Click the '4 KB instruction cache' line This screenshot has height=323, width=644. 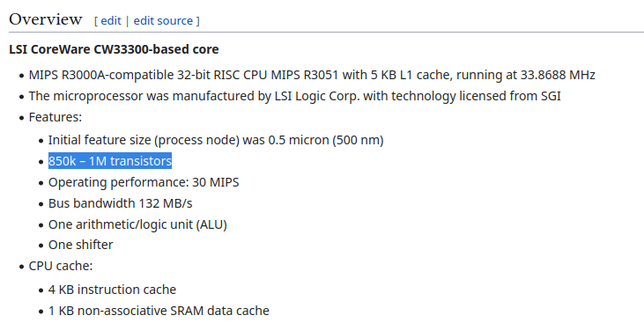[112, 290]
